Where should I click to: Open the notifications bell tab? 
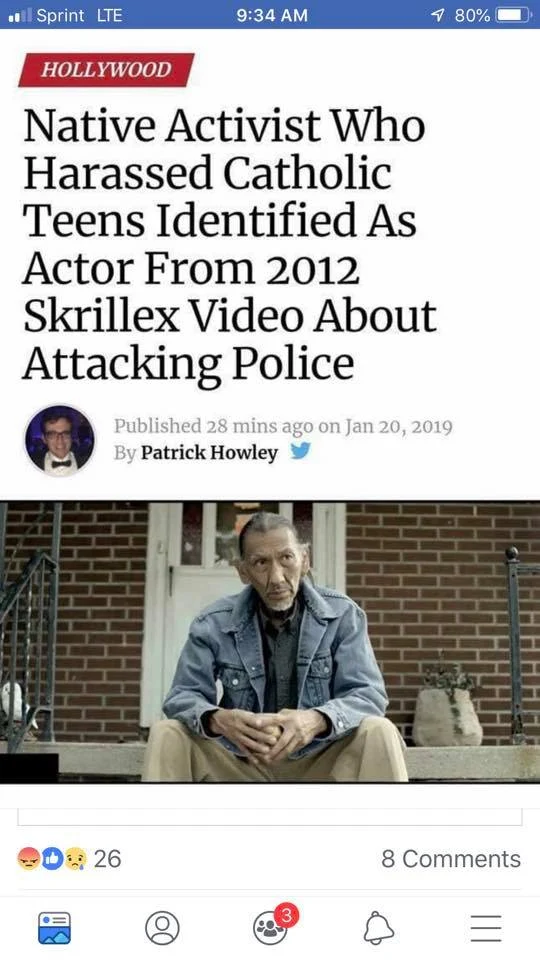[377, 928]
